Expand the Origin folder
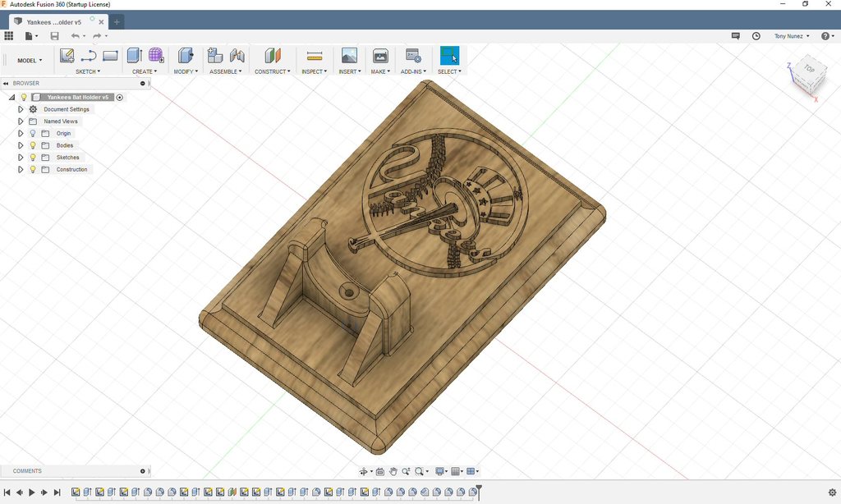 point(21,133)
